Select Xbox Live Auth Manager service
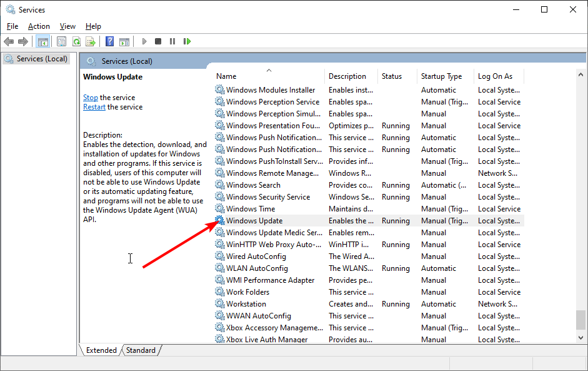Image resolution: width=588 pixels, height=371 pixels. 369,339
